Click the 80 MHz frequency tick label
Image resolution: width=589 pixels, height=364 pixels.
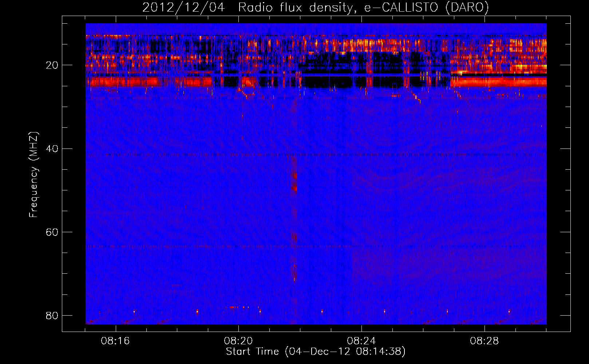(x=52, y=315)
